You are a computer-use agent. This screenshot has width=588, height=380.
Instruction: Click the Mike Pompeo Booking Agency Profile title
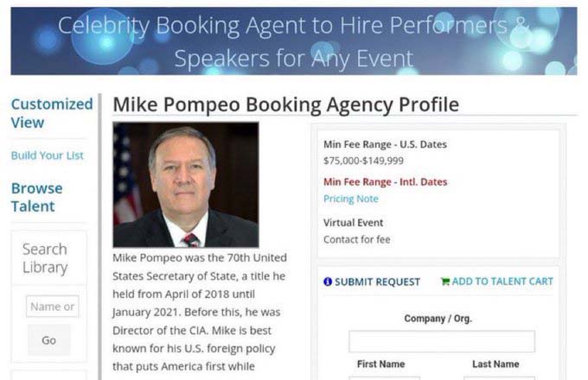(286, 105)
